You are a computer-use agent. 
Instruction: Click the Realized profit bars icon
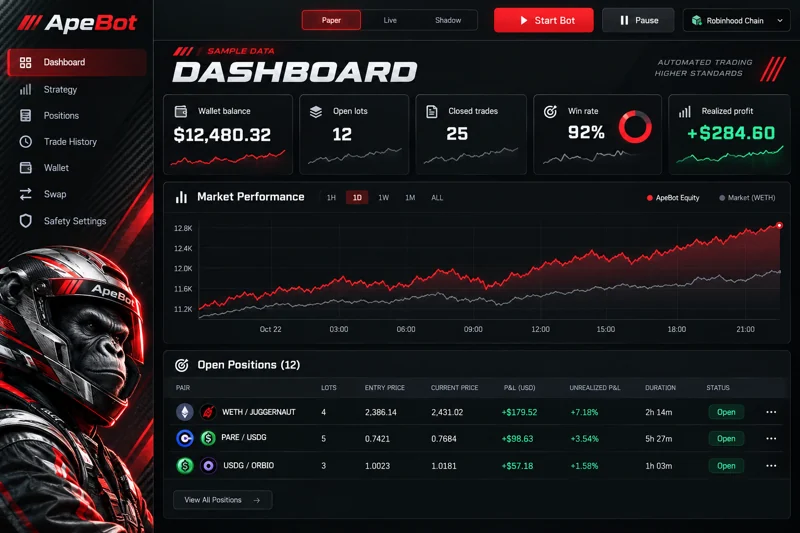[x=684, y=111]
